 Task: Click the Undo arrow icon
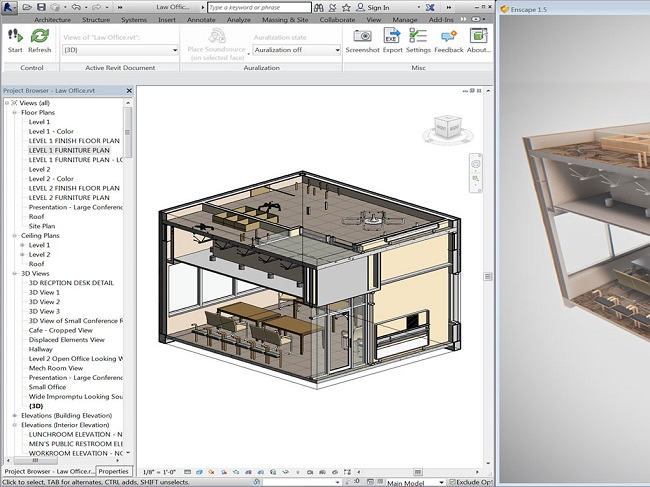pyautogui.click(x=76, y=7)
